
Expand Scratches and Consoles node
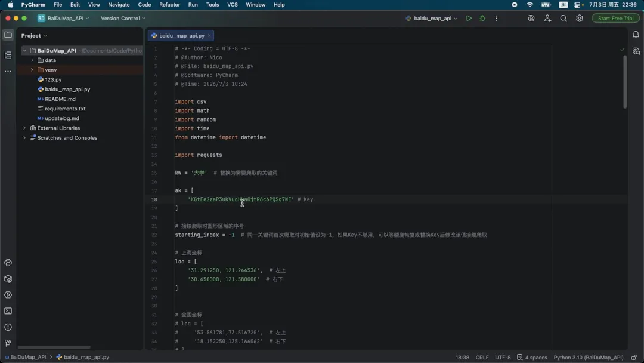[24, 138]
